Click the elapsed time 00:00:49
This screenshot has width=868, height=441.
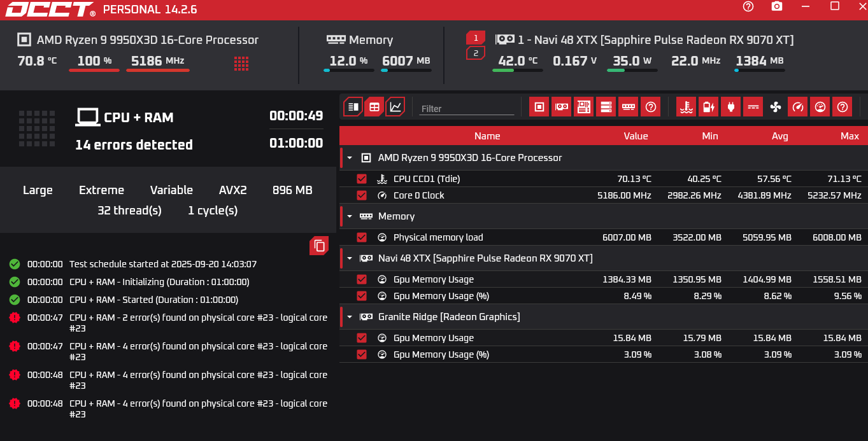[296, 116]
